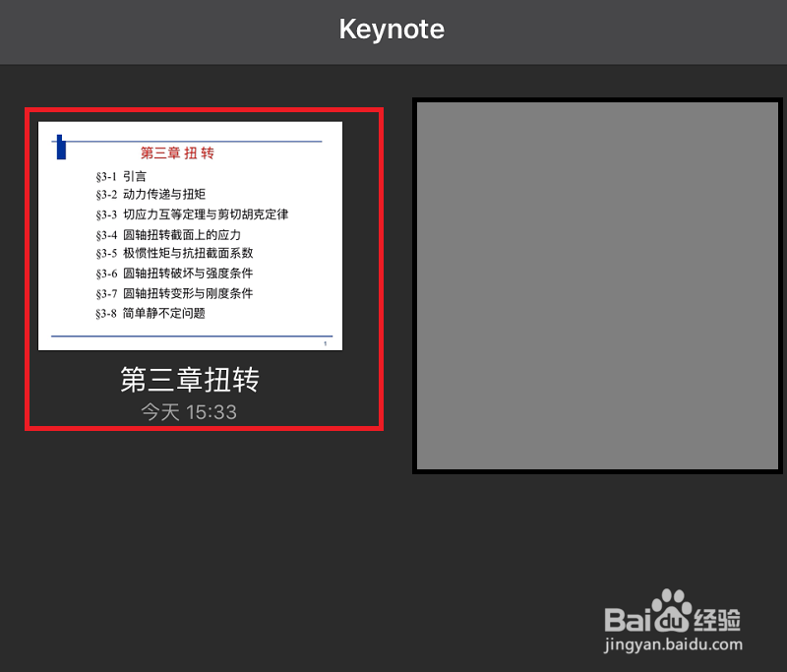The width and height of the screenshot is (787, 672).
Task: Select the §3-5 极惯性矩 line
Action: (171, 254)
